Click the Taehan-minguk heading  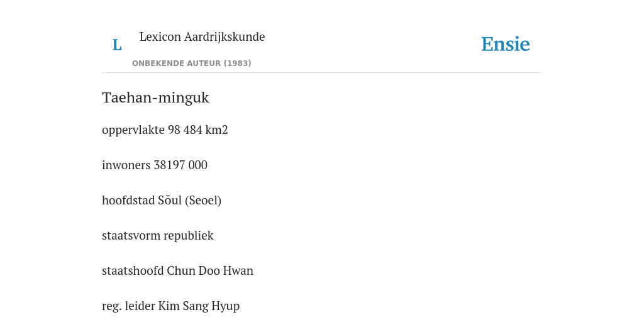pyautogui.click(x=156, y=97)
